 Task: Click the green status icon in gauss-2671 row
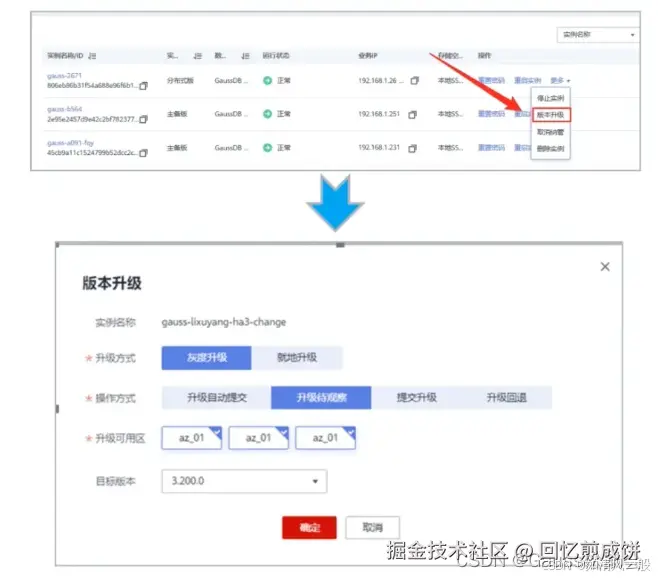coord(267,81)
